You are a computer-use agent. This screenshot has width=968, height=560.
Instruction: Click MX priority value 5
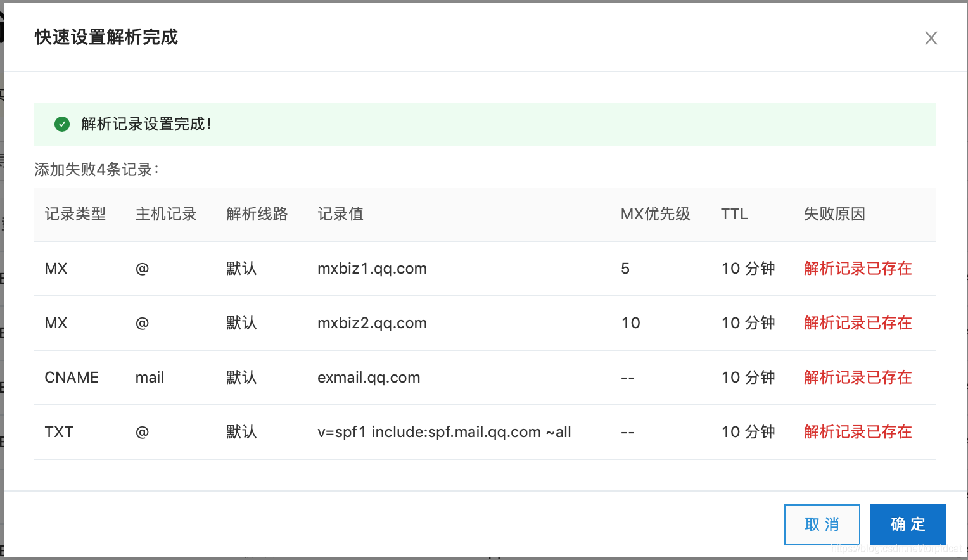[625, 269]
